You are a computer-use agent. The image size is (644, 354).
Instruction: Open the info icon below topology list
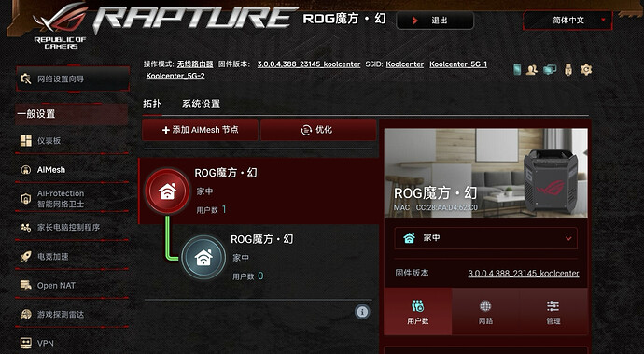pyautogui.click(x=362, y=312)
